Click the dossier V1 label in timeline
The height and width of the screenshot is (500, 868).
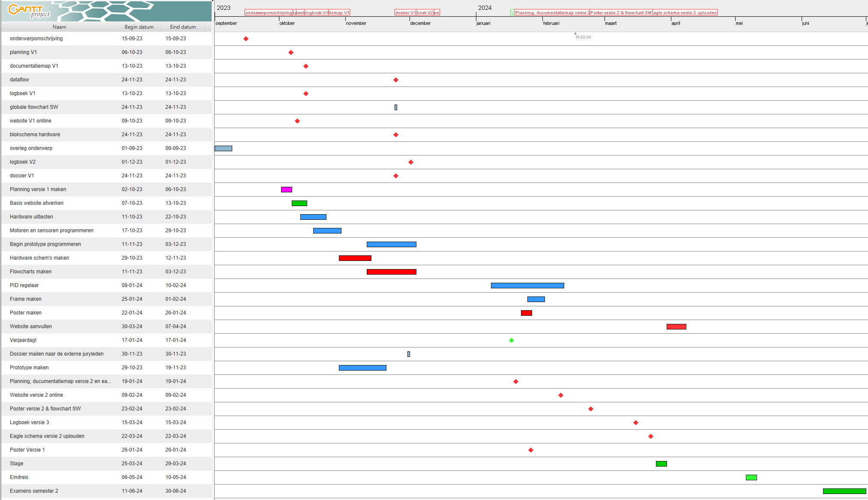(x=405, y=13)
